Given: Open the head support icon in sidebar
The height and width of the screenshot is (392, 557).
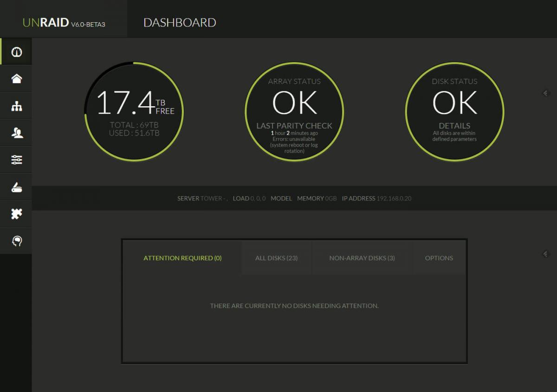Looking at the screenshot, I should tap(17, 241).
